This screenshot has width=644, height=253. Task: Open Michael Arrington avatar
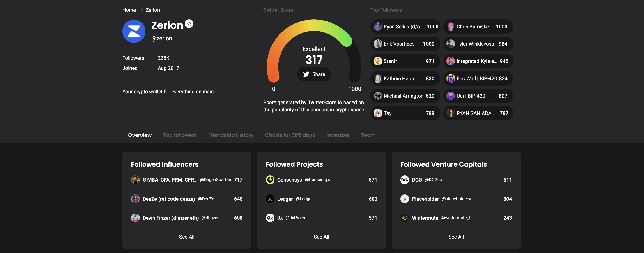point(378,96)
